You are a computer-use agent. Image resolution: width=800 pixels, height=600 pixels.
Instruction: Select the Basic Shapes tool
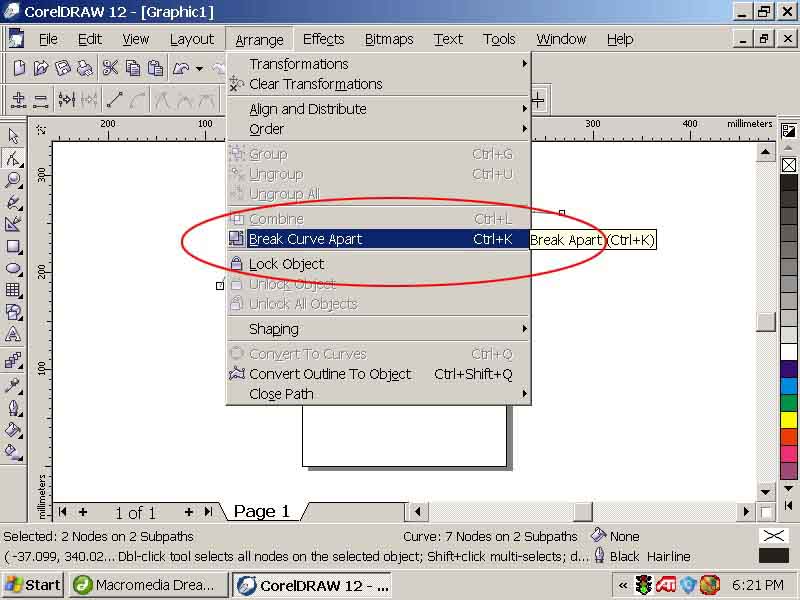pos(13,312)
